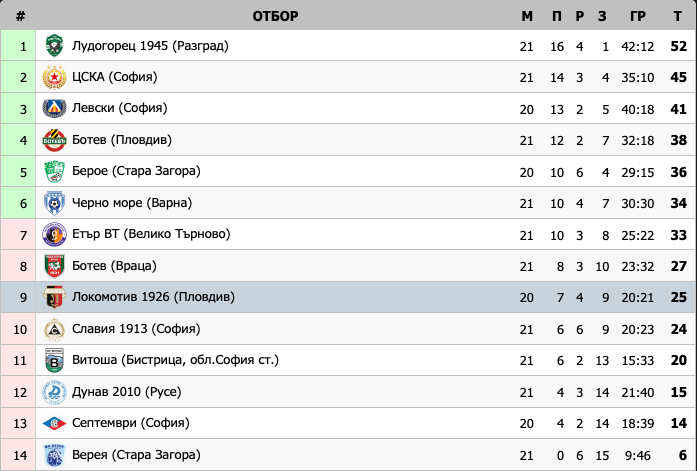This screenshot has height=471, width=697.
Task: Click the Lokomotiv 1926 Plovdiv crest
Action: (54, 297)
